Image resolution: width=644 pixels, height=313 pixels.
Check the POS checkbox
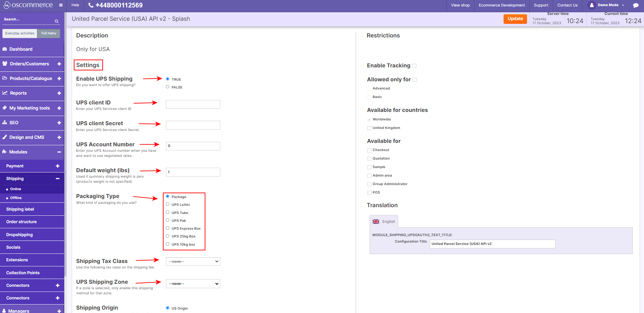369,193
